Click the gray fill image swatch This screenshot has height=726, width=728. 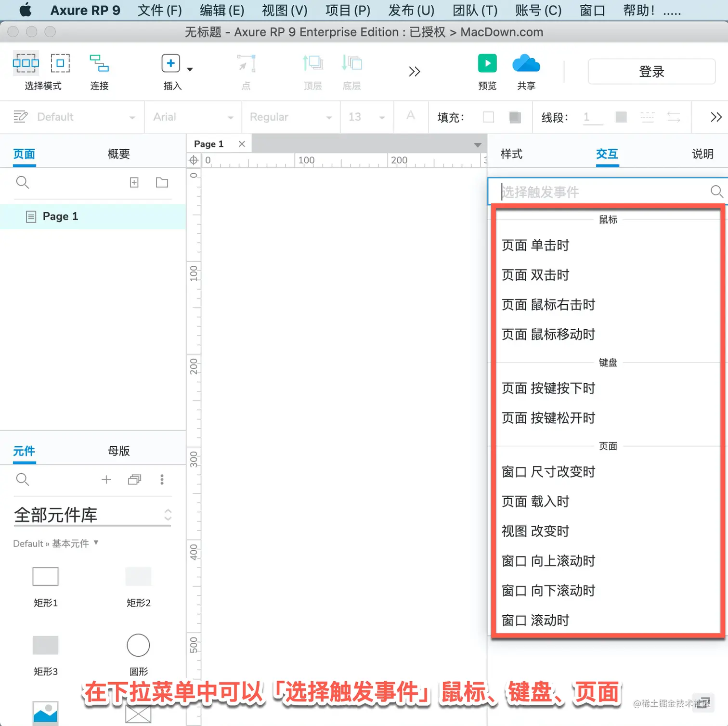515,117
